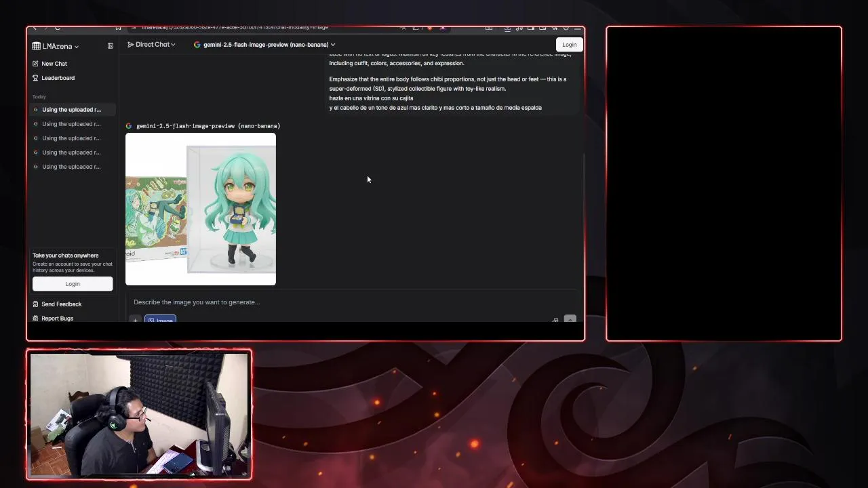Click the prompt line 'hazla en una vitrina con su cajita'
868x488 pixels.
[371, 98]
